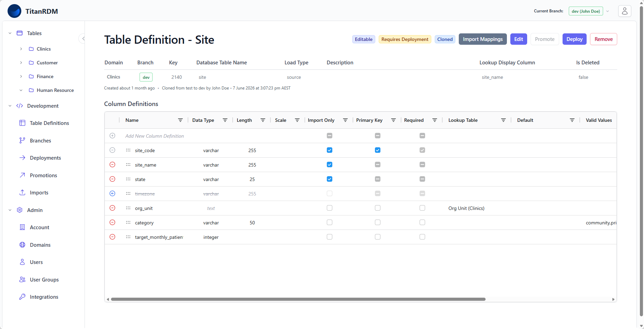Check Primary Key for org_unit
The width and height of the screenshot is (644, 329).
pyautogui.click(x=378, y=208)
